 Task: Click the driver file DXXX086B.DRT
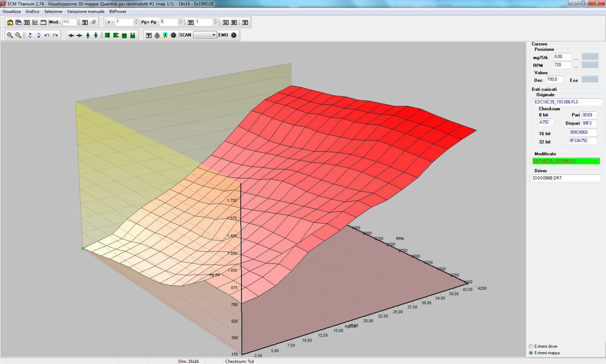pyautogui.click(x=566, y=178)
